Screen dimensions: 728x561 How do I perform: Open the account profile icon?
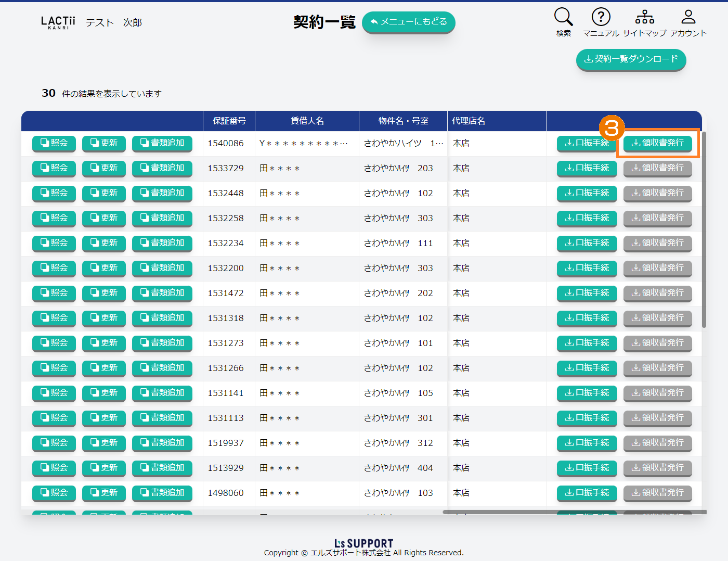pos(688,17)
